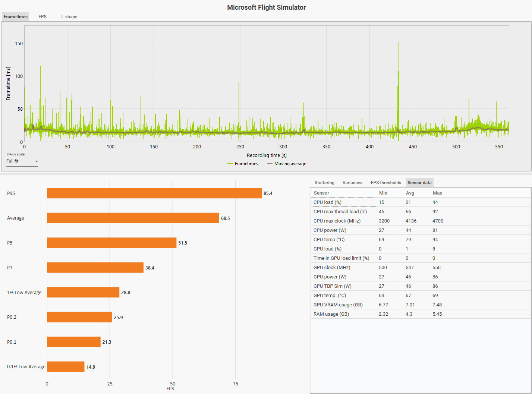Expand the Y-Axis scale dropdown arrow

36,161
